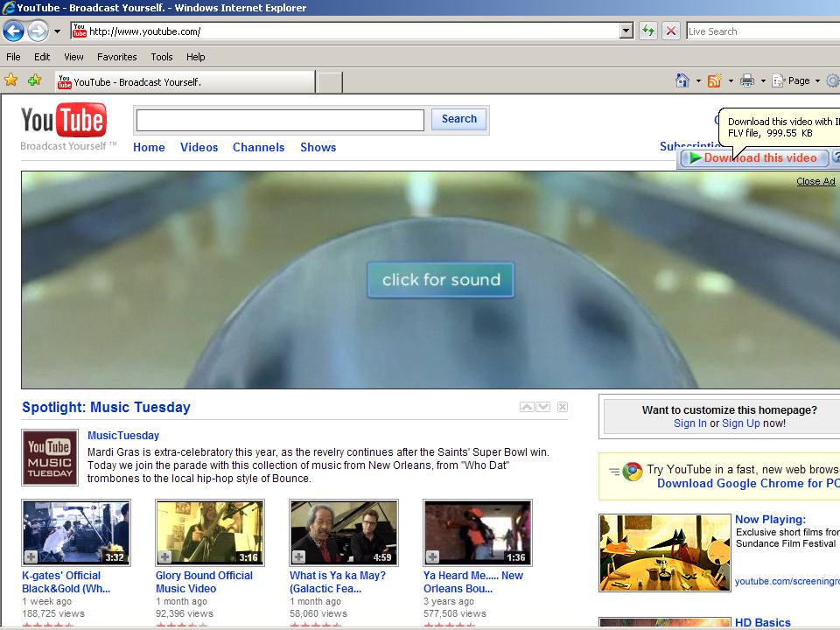Click the Close Ad link
The image size is (840, 630).
(x=815, y=181)
